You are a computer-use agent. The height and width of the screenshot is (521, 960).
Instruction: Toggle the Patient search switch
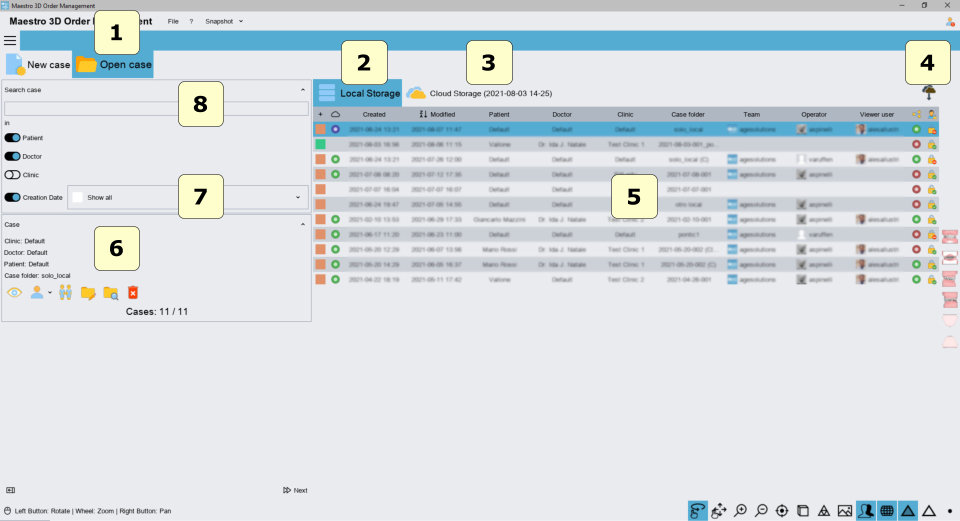pyautogui.click(x=12, y=138)
